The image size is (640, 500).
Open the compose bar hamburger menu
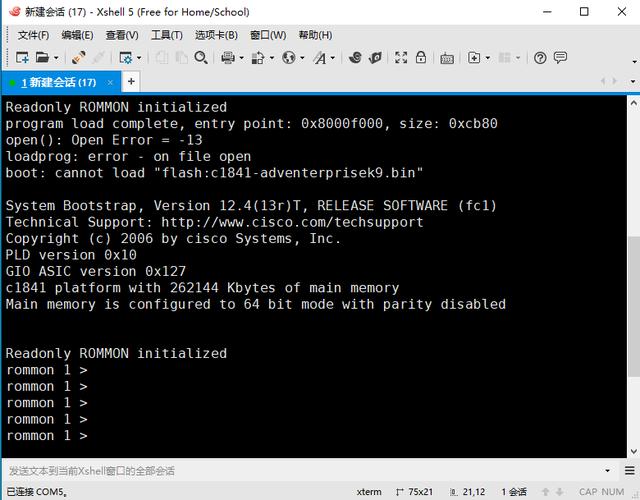(629, 471)
